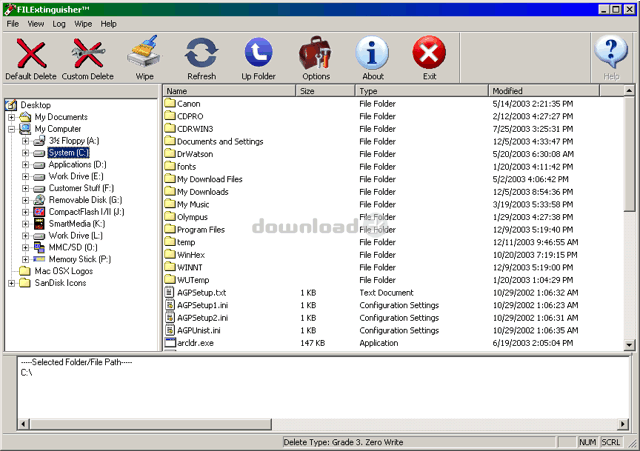Sort by the Modified column header

[544, 91]
